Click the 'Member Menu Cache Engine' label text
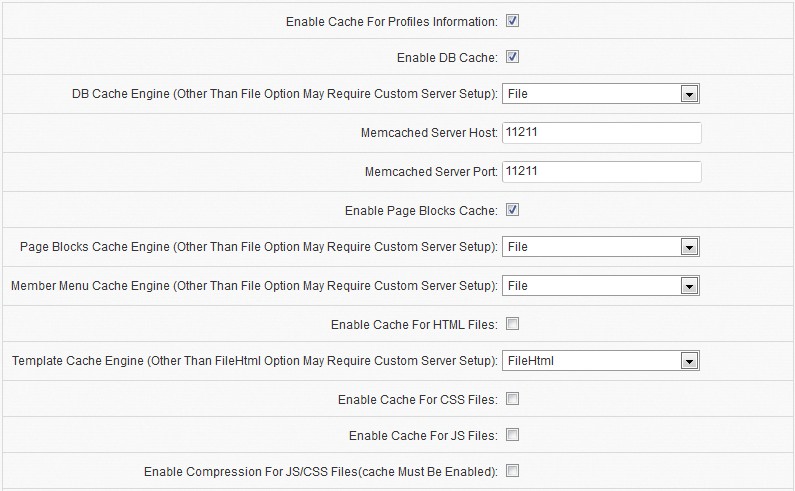This screenshot has height=491, width=795. click(x=254, y=286)
